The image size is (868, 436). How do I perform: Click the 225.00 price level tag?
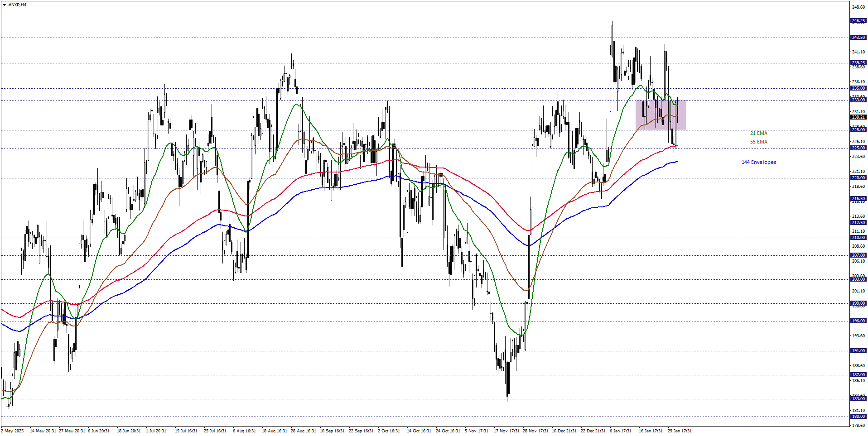858,148
